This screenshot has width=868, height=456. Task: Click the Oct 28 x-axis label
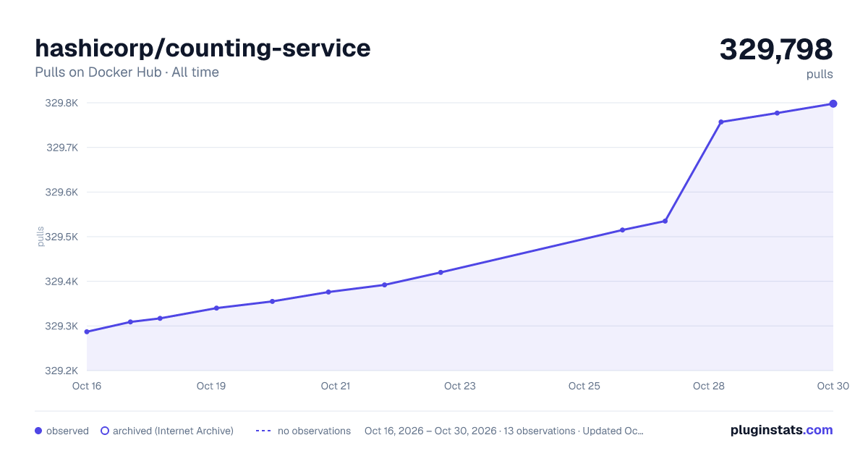pos(709,386)
